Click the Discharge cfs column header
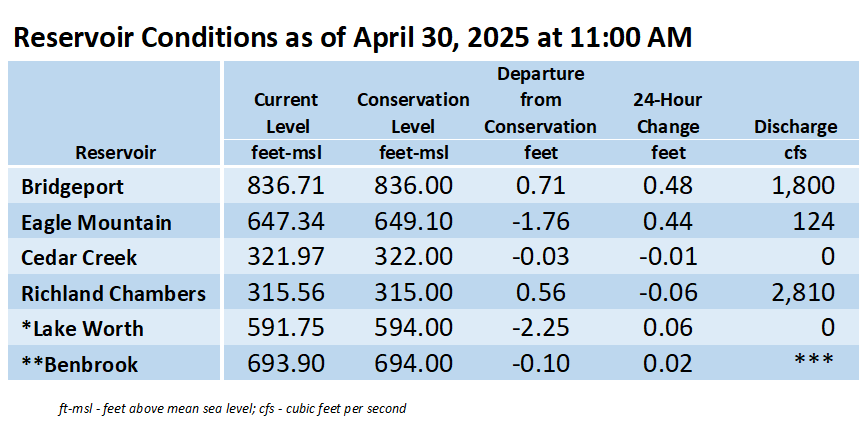The image size is (867, 424). coord(795,140)
